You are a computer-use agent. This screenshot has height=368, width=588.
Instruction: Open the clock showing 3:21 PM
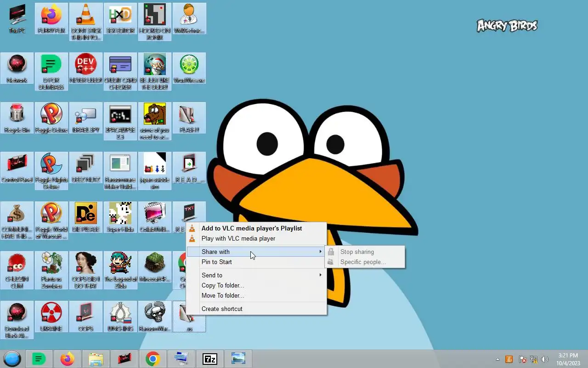tap(568, 359)
